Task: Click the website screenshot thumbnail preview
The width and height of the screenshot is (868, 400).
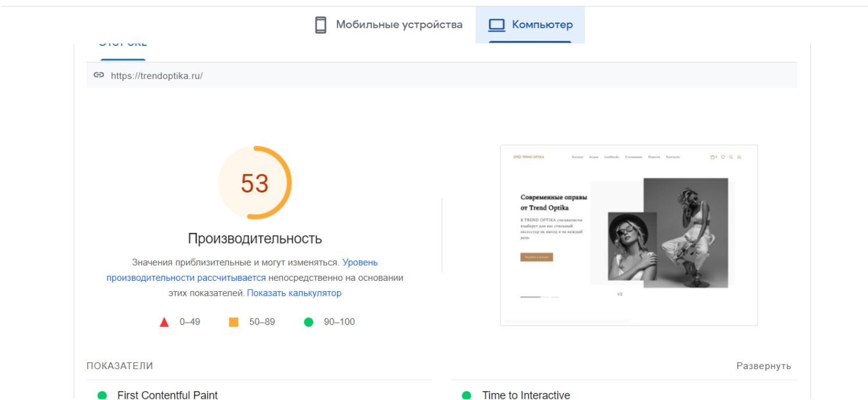Action: pos(628,235)
